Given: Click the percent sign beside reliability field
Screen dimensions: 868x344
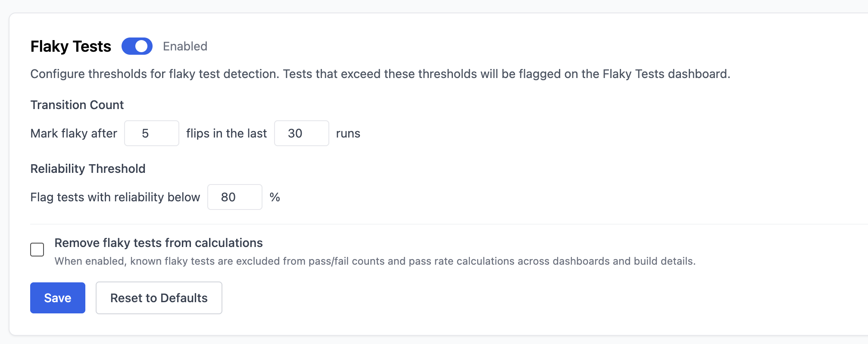Looking at the screenshot, I should click(275, 197).
